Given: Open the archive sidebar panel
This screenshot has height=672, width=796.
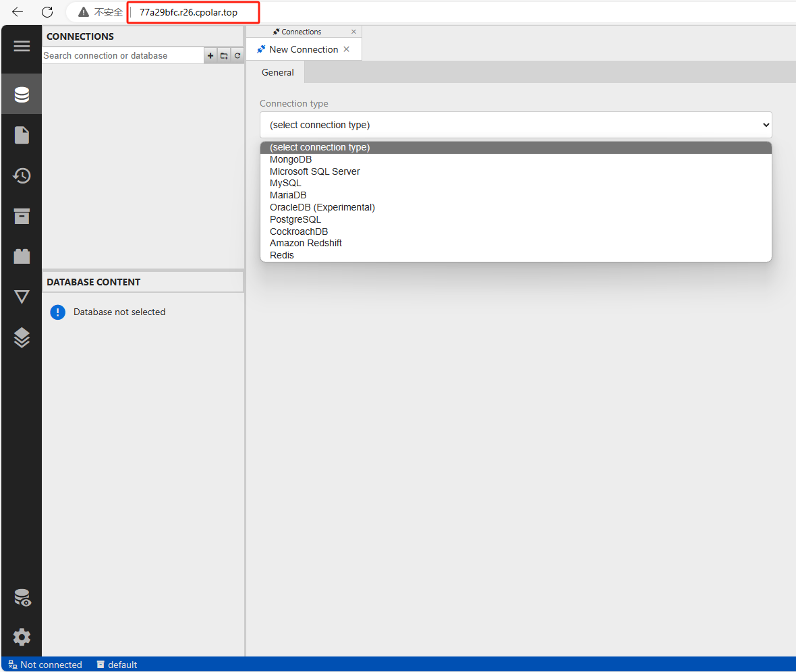Looking at the screenshot, I should tap(22, 216).
